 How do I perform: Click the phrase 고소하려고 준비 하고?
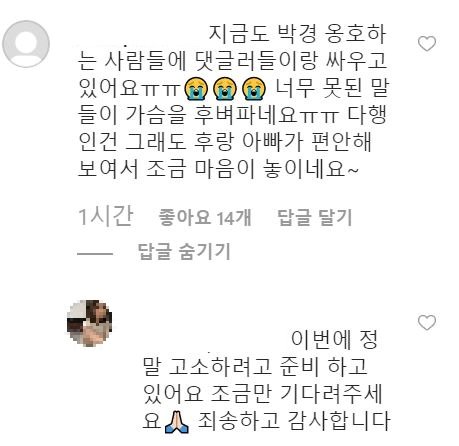268,367
